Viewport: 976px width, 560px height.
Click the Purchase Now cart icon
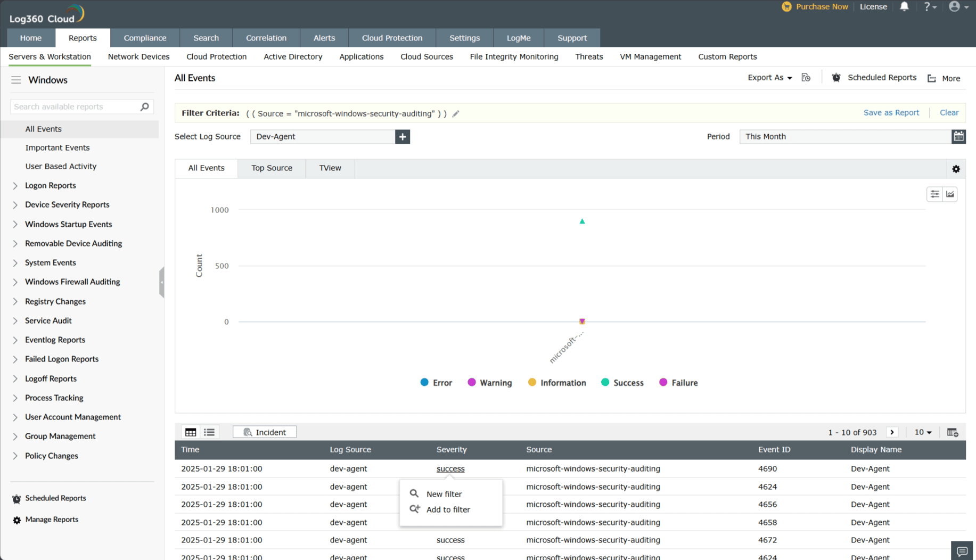point(786,6)
